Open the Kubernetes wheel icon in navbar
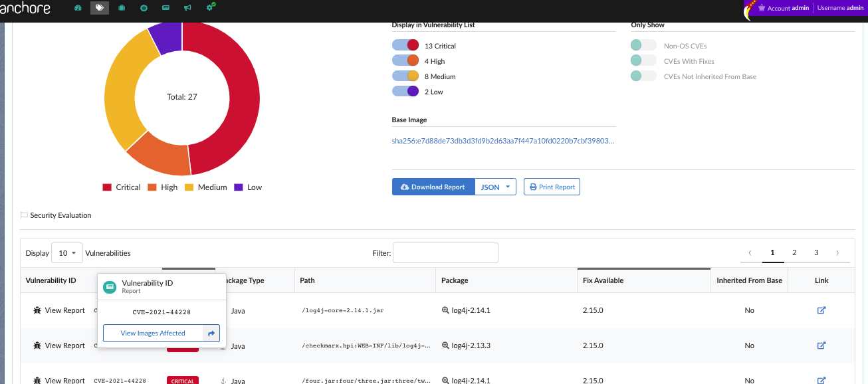868x384 pixels. 144,8
